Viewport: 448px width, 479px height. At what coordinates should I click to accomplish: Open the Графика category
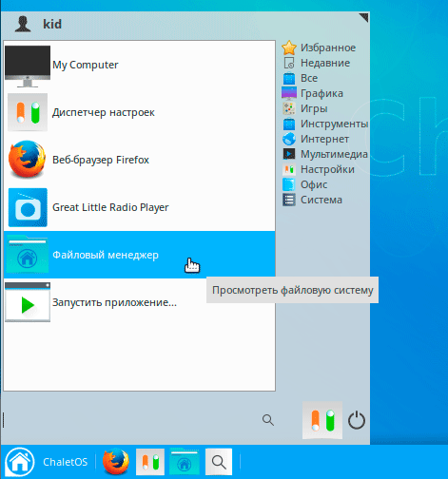tap(313, 93)
